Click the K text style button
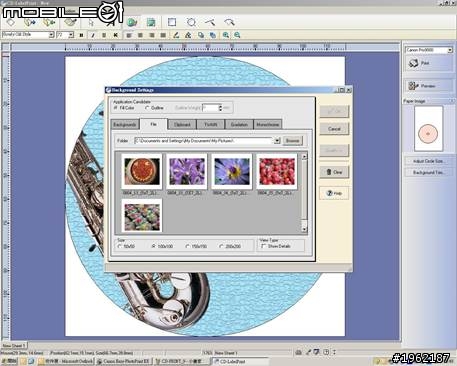 pos(115,35)
